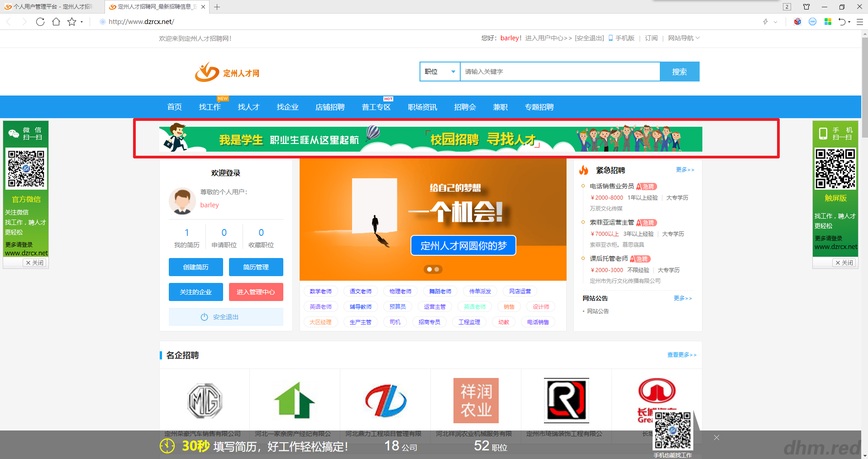Click the colorful grid extension icon
Image resolution: width=868 pixels, height=459 pixels.
828,22
